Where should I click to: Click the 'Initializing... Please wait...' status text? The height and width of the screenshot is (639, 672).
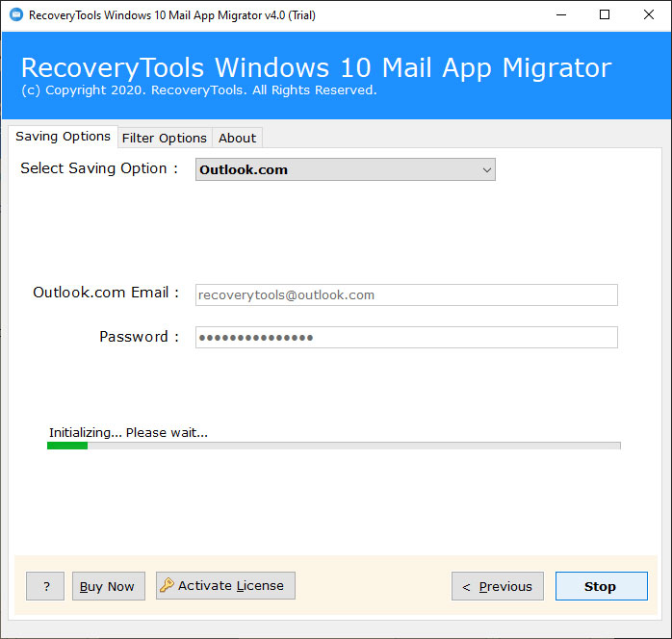point(129,432)
